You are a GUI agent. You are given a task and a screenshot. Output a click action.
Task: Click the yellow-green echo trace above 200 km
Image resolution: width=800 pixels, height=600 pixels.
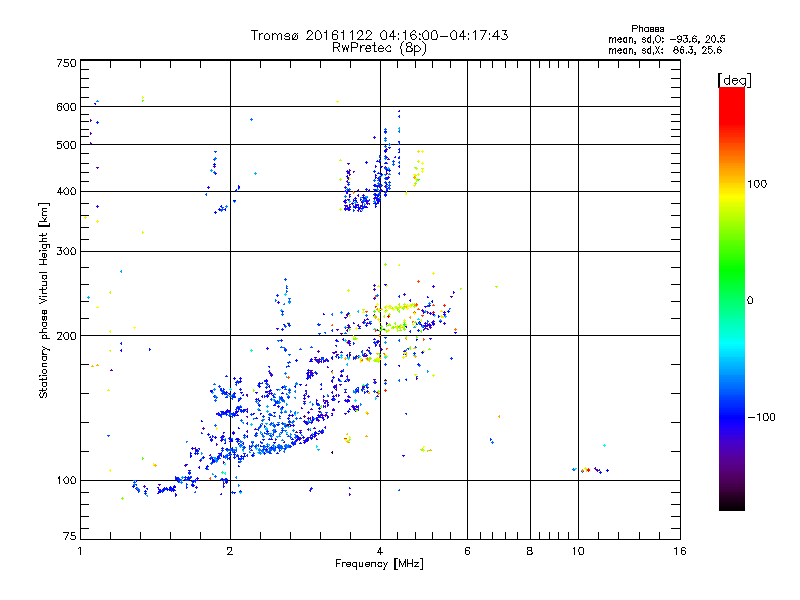(x=401, y=308)
